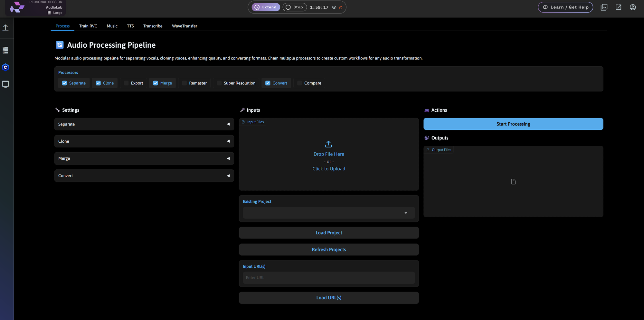Click the browser window icon in the sidebar

[5, 84]
